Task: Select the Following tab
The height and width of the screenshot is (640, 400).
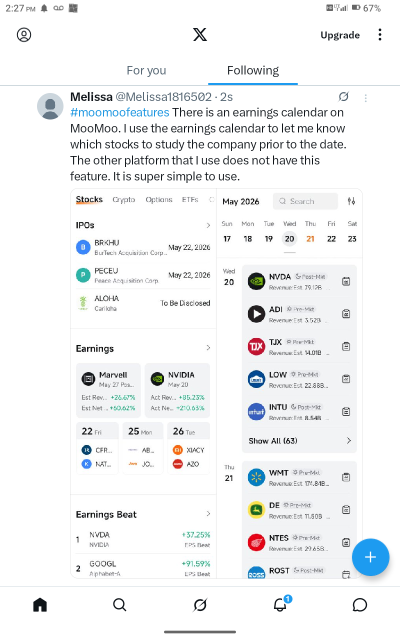Action: 253,71
